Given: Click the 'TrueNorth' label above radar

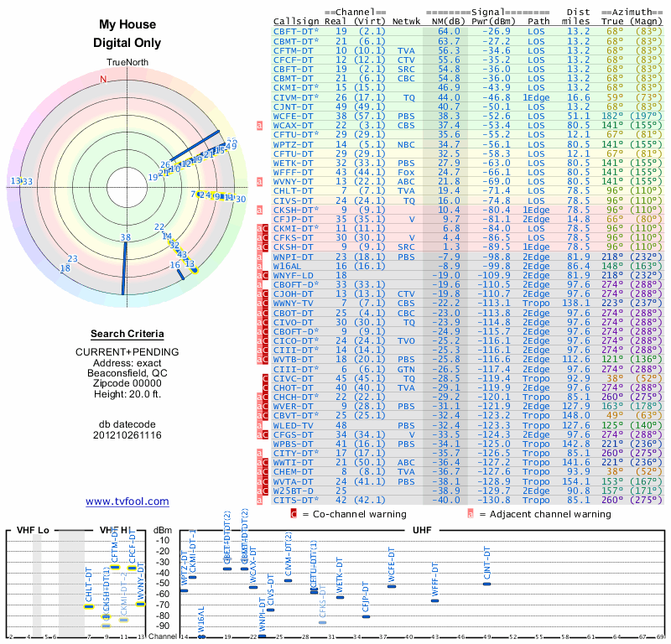Looking at the screenshot, I should point(127,63).
